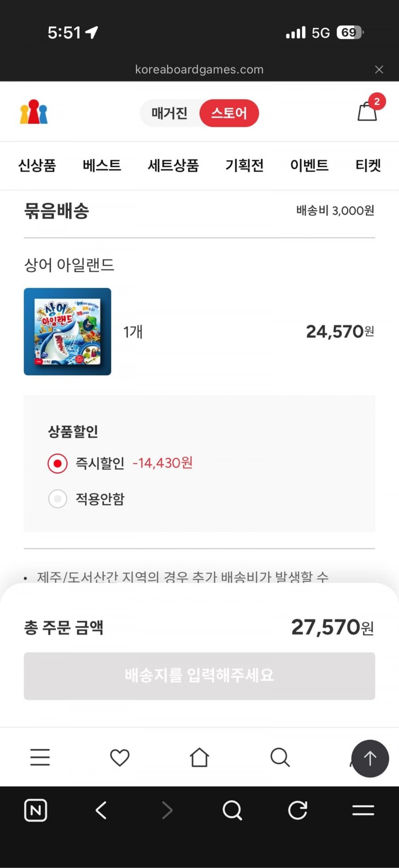Select the 적용안함 radio button
This screenshot has width=399, height=868.
click(x=58, y=499)
